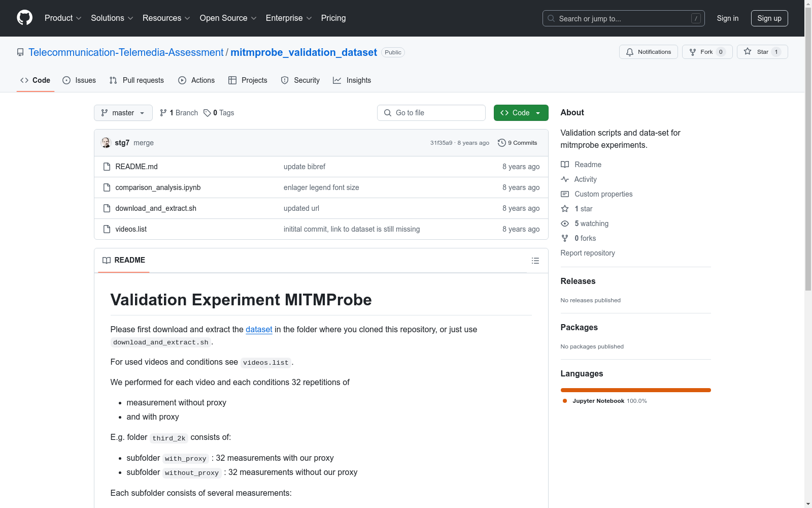Open the README outline list icon
Viewport: 812px width, 508px height.
535,261
